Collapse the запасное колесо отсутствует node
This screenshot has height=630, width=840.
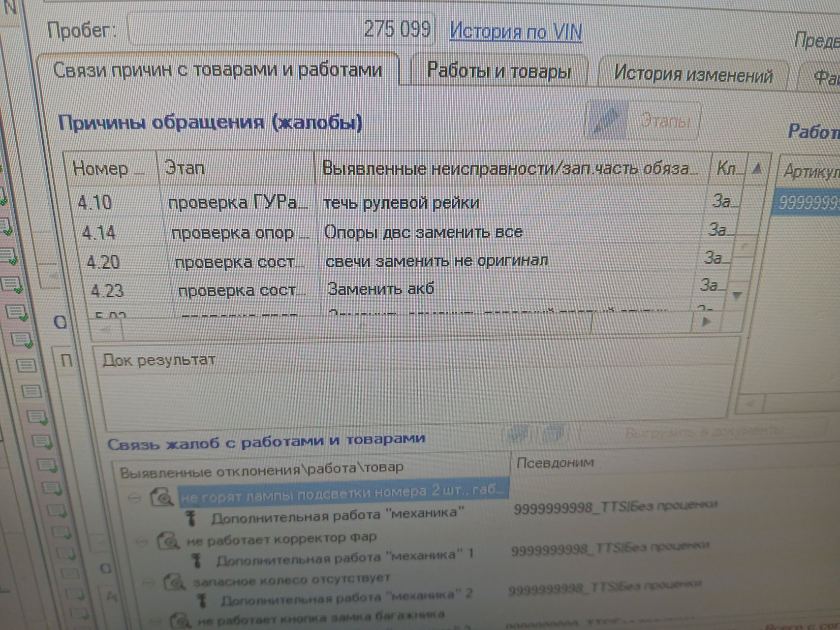(148, 583)
